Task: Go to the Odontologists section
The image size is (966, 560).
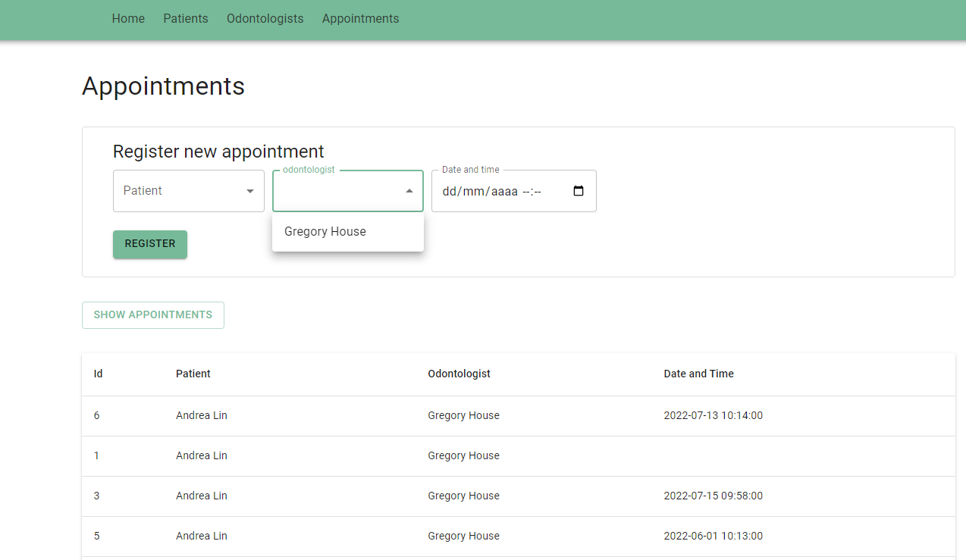Action: (x=265, y=19)
